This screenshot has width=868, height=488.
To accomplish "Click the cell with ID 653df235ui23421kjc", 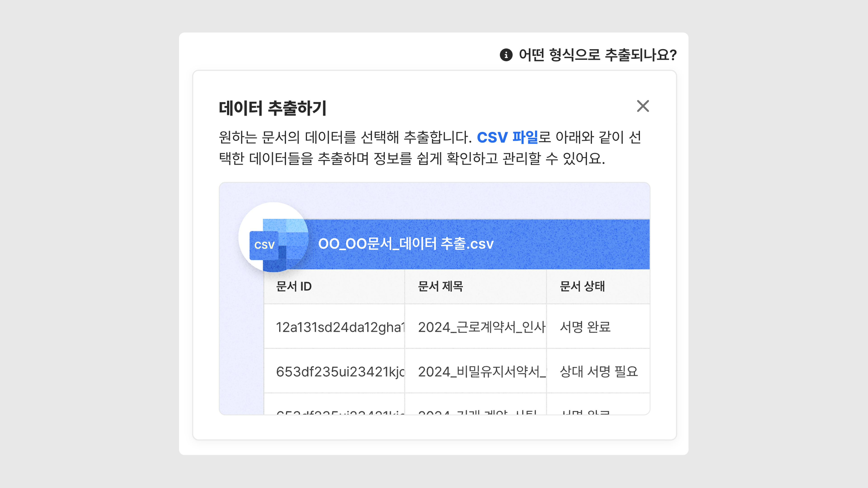I will tap(339, 371).
